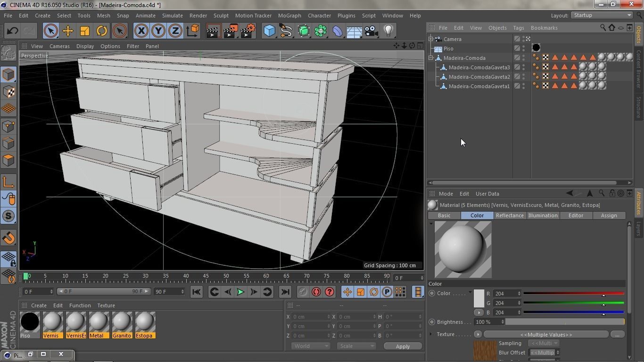The height and width of the screenshot is (362, 644).
Task: Play the animation forwards
Action: 240,292
